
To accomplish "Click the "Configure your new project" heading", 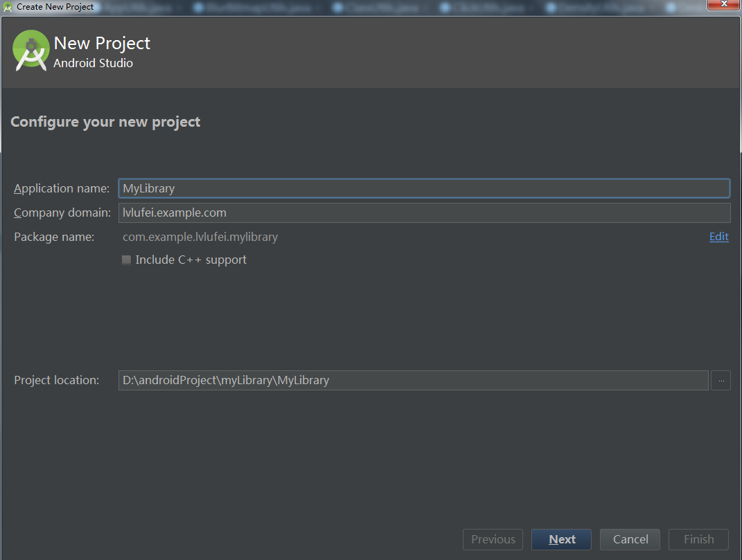I will pyautogui.click(x=105, y=122).
